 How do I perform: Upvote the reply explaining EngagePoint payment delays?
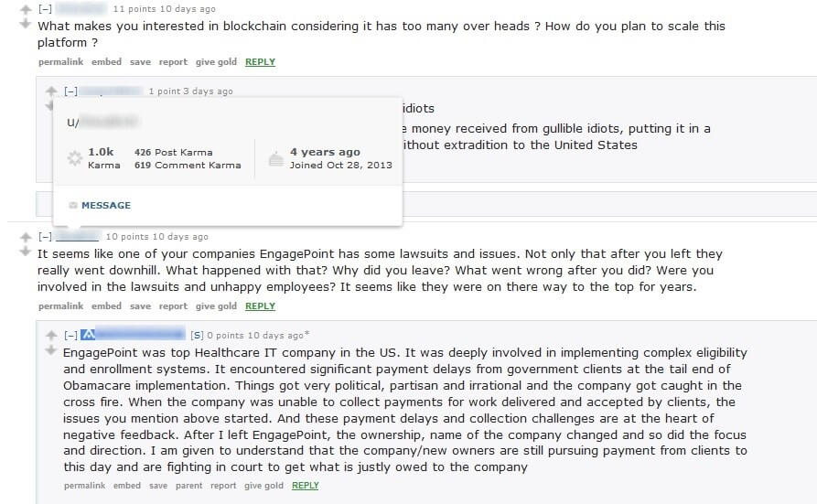pyautogui.click(x=51, y=337)
